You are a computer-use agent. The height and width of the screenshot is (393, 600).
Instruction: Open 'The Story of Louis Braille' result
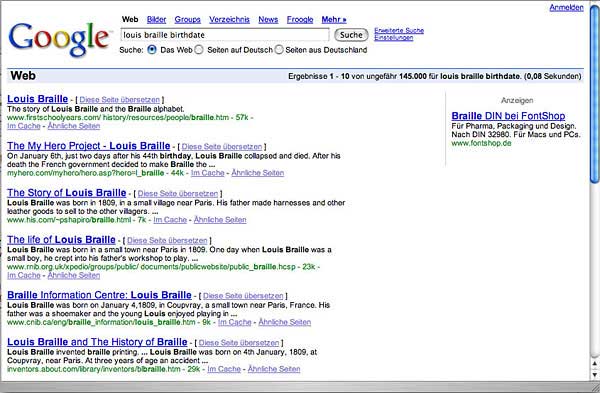(x=67, y=193)
